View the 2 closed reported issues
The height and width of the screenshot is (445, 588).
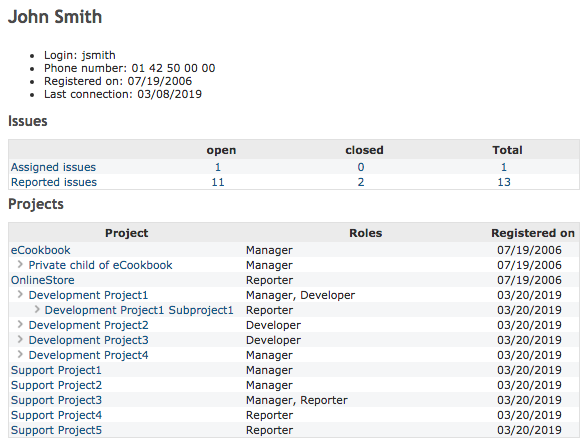point(361,182)
